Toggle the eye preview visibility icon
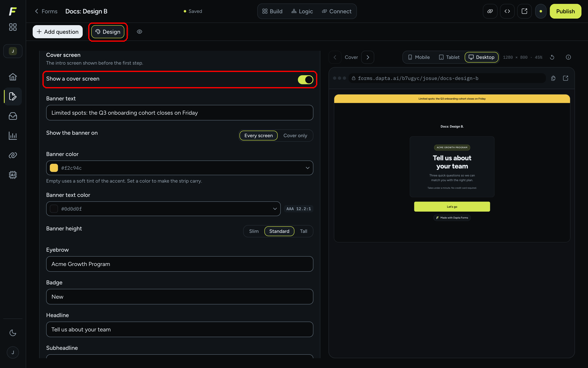Viewport: 588px width, 368px height. [x=139, y=32]
